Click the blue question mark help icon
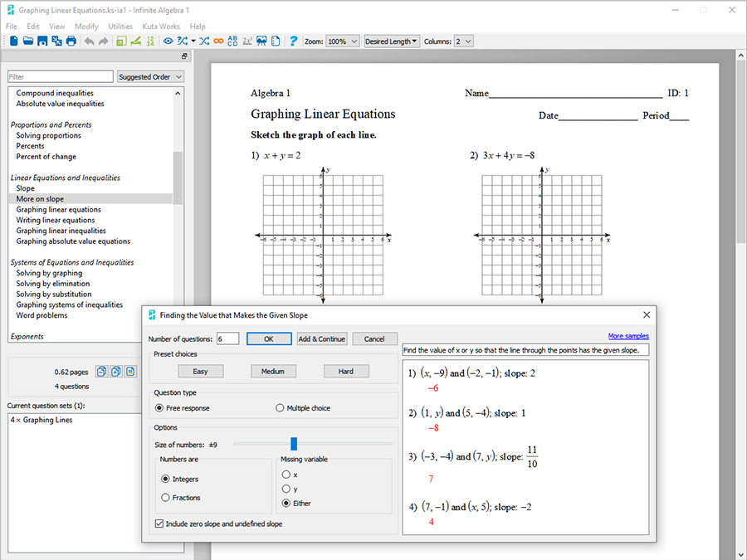The height and width of the screenshot is (560, 747). coord(294,41)
